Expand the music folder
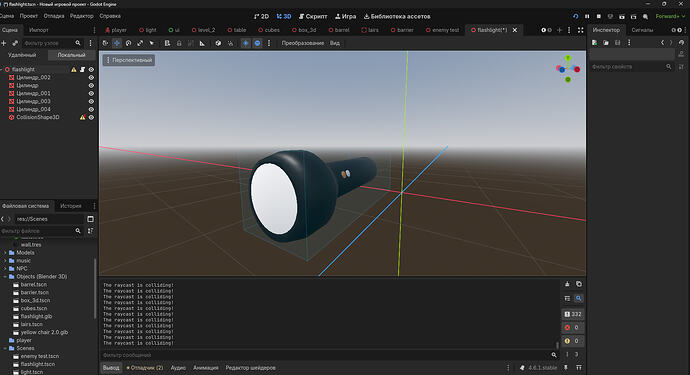Screen dimensions: 690x375 coord(5,261)
